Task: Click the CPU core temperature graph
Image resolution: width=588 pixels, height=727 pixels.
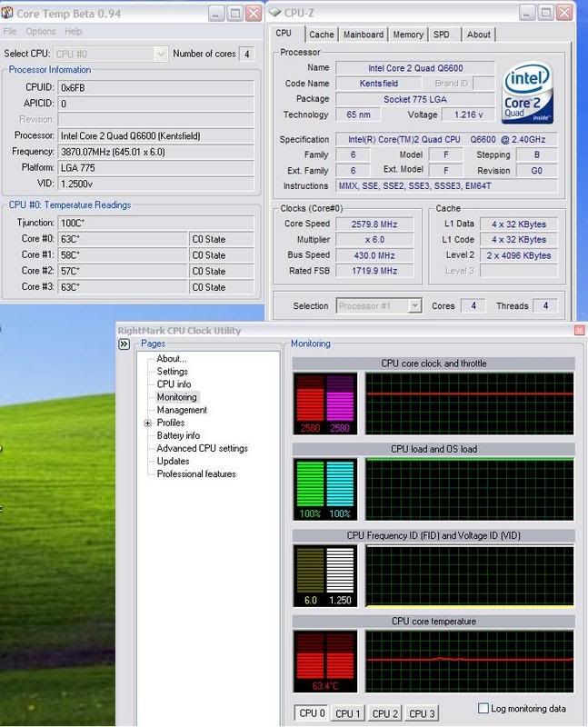Action: point(469,658)
